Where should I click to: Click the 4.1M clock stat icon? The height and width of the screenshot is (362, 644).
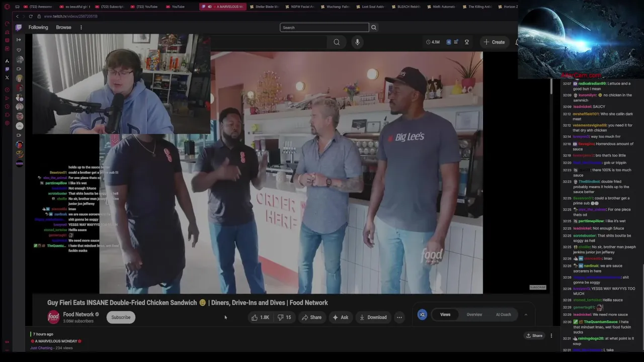(x=433, y=42)
